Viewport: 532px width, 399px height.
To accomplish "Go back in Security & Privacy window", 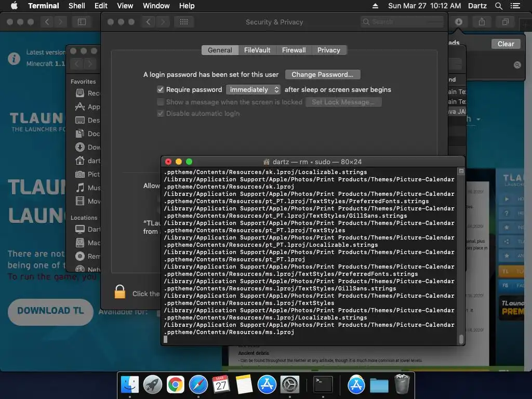I will coord(148,22).
